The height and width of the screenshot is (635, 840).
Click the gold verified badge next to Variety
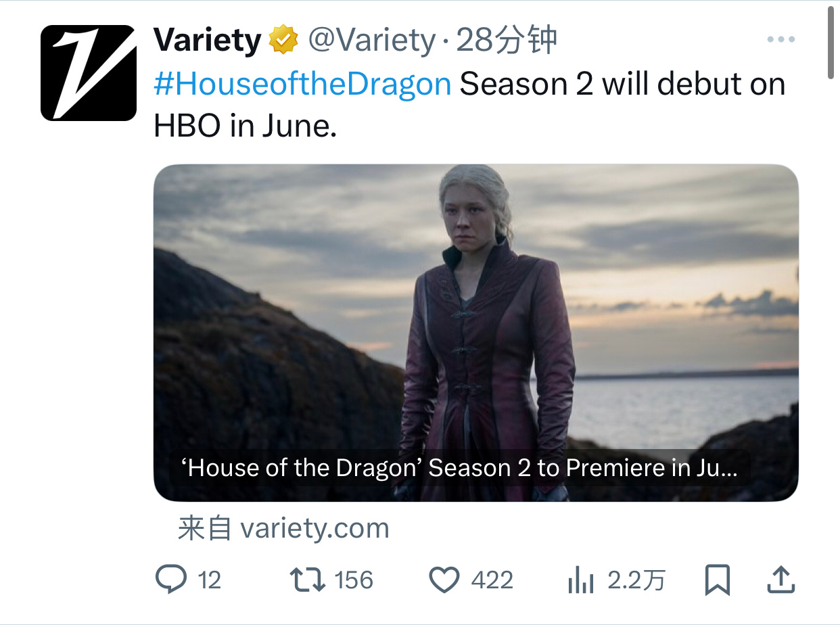point(284,41)
